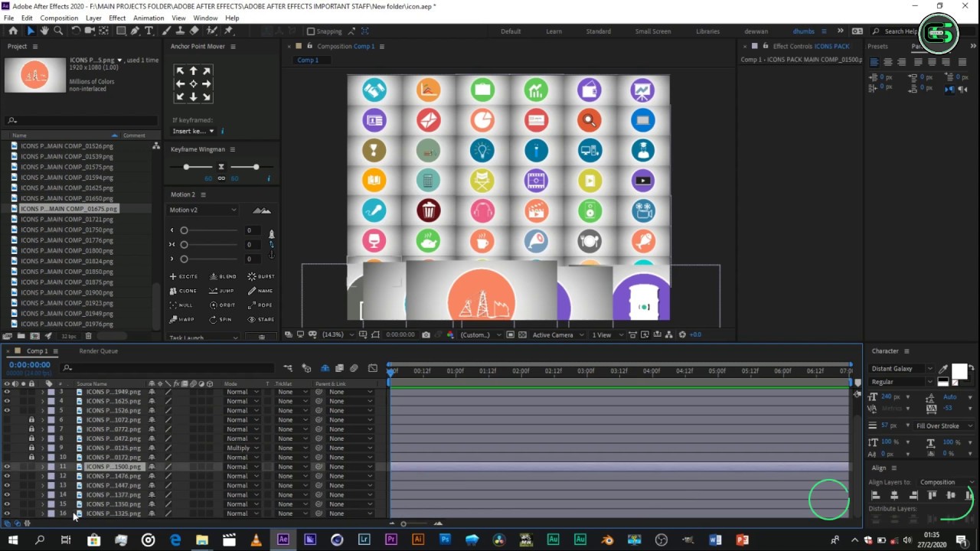Open the Animation menu
The image size is (980, 551).
point(149,18)
